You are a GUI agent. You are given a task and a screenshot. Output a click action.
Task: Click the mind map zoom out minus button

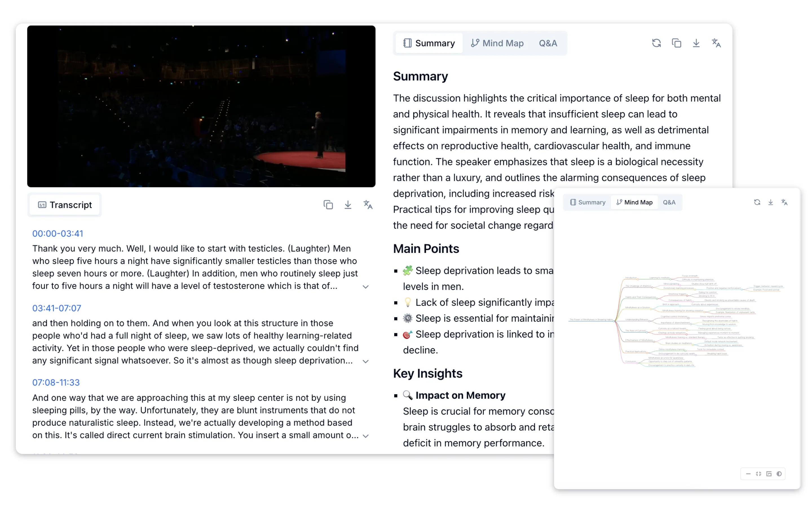pyautogui.click(x=748, y=474)
